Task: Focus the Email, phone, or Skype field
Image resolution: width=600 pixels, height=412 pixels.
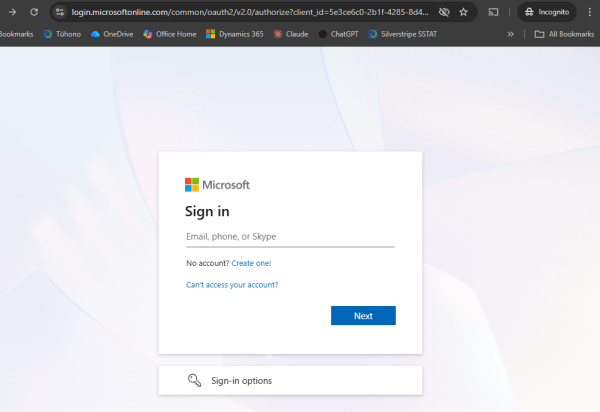Action: coord(290,237)
